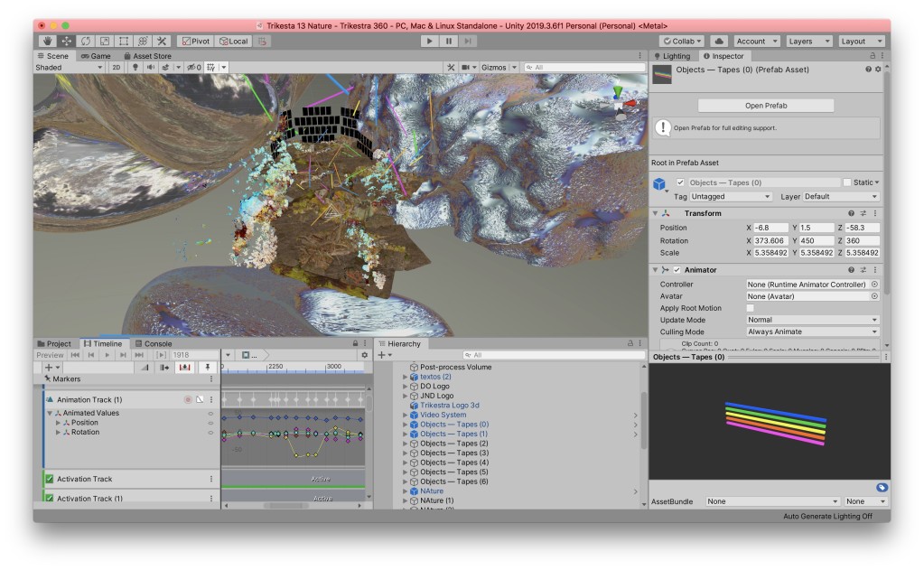Open the cloud services icon
The image size is (924, 570).
[719, 41]
